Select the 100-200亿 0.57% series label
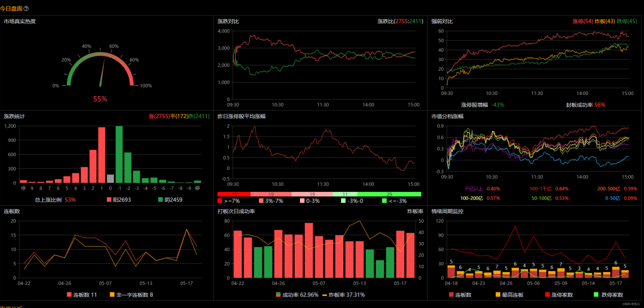 pyautogui.click(x=480, y=198)
